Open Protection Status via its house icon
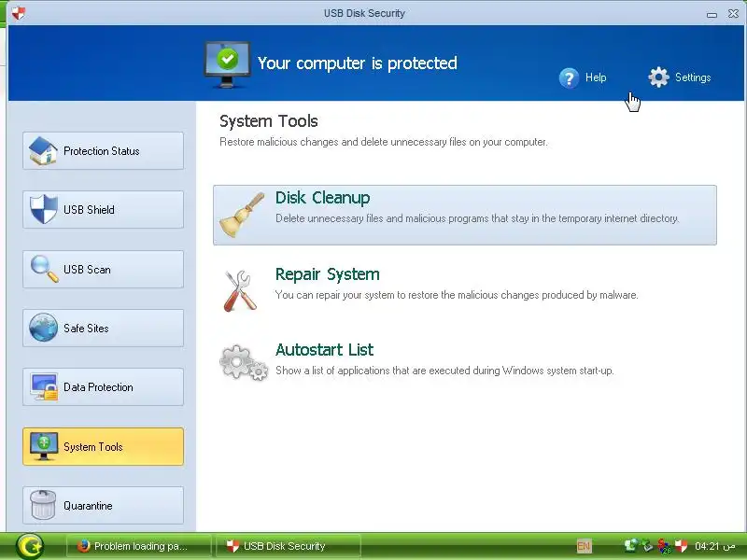 (x=43, y=151)
